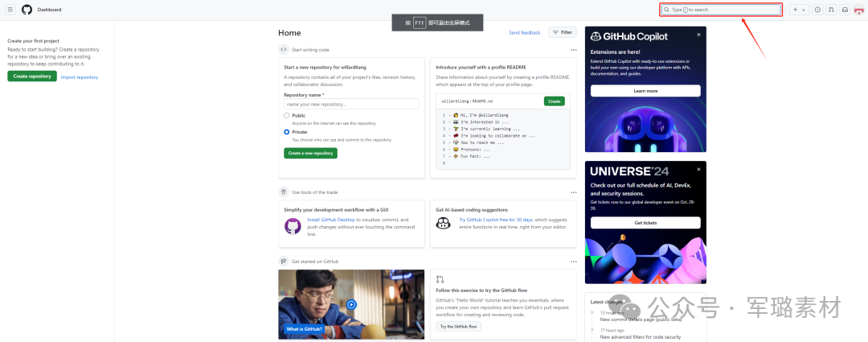868x342 pixels.
Task: Focus the Repository name input field
Action: (x=351, y=104)
